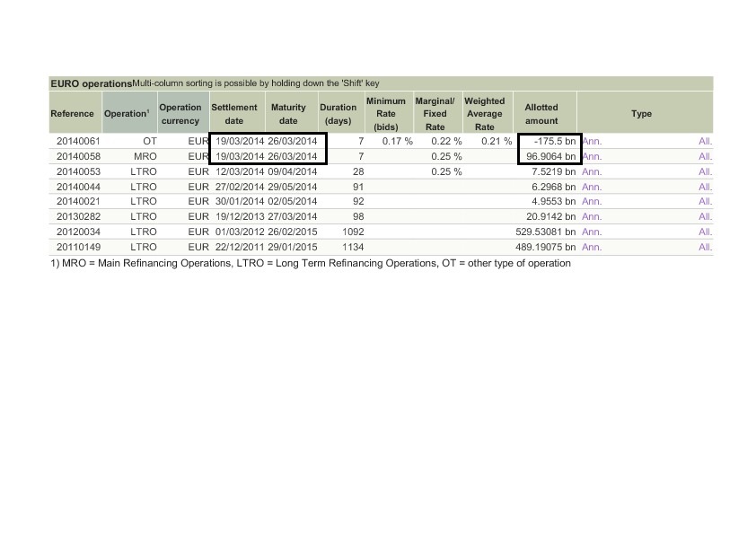This screenshot has height=534, width=756.
Task: Click the EURO operations table title
Action: pyautogui.click(x=91, y=83)
